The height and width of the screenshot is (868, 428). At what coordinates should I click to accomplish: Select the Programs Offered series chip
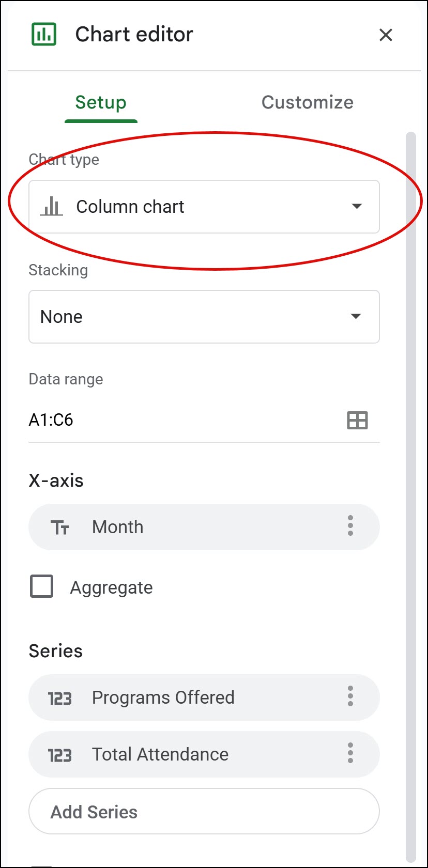point(204,698)
